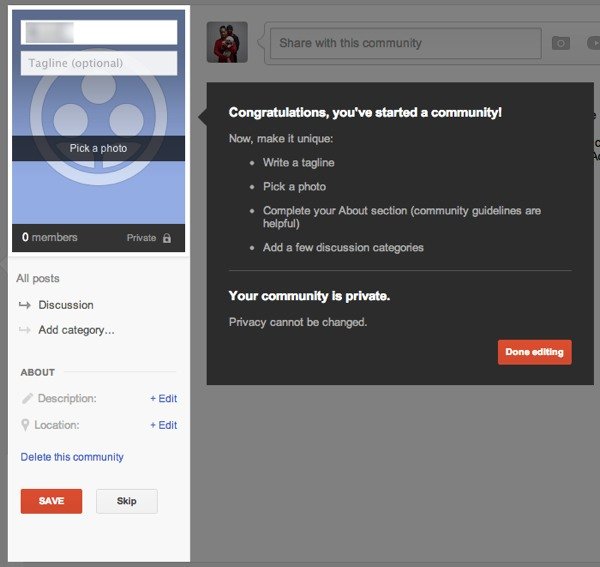Image resolution: width=600 pixels, height=567 pixels.
Task: Click the Skip button
Action: pyautogui.click(x=127, y=501)
